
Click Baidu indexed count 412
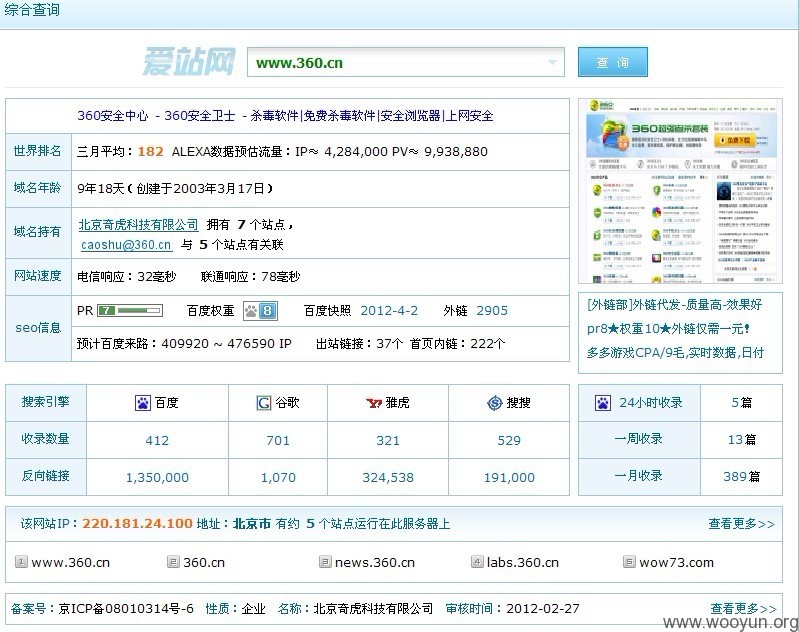coord(157,440)
